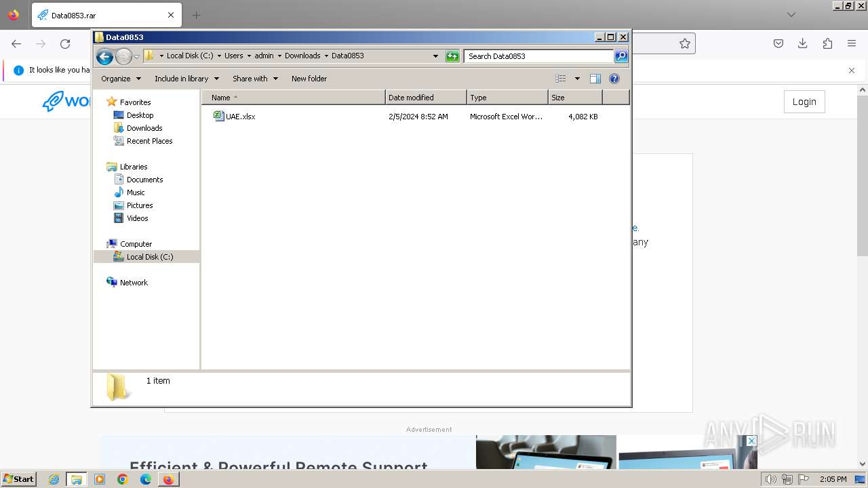Click the green refresh button beside address bar
Viewport: 868px width, 488px height.
452,56
